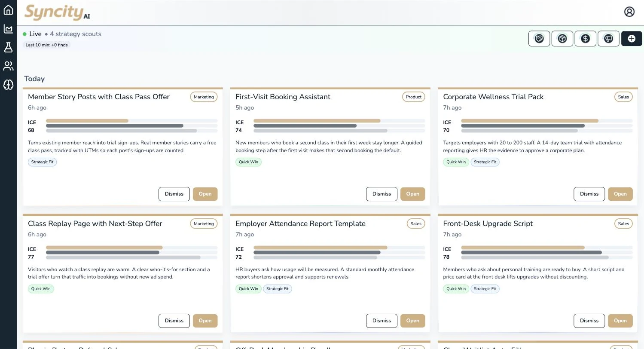
Task: Click Marketing tag on Class Replay Page
Action: coord(204,224)
